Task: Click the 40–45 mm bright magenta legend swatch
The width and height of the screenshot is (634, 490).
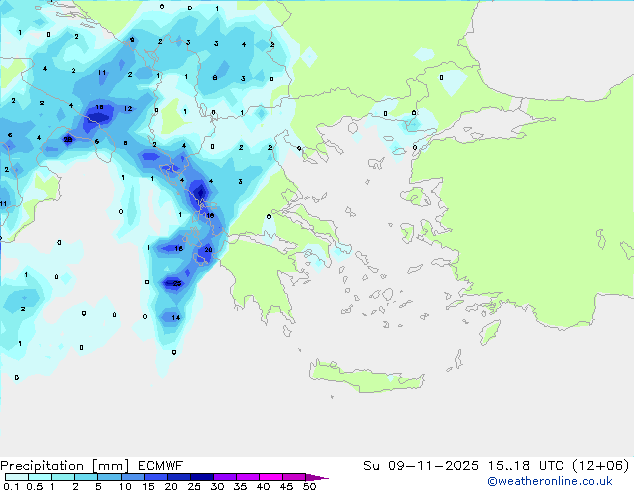Action: (x=271, y=477)
